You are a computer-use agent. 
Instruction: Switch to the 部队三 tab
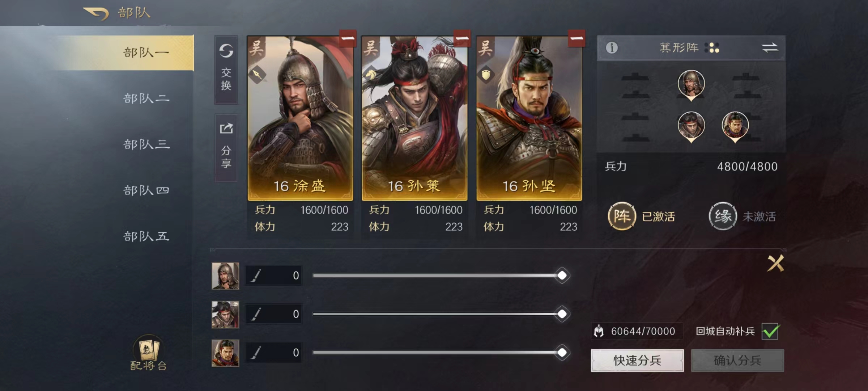pos(146,144)
